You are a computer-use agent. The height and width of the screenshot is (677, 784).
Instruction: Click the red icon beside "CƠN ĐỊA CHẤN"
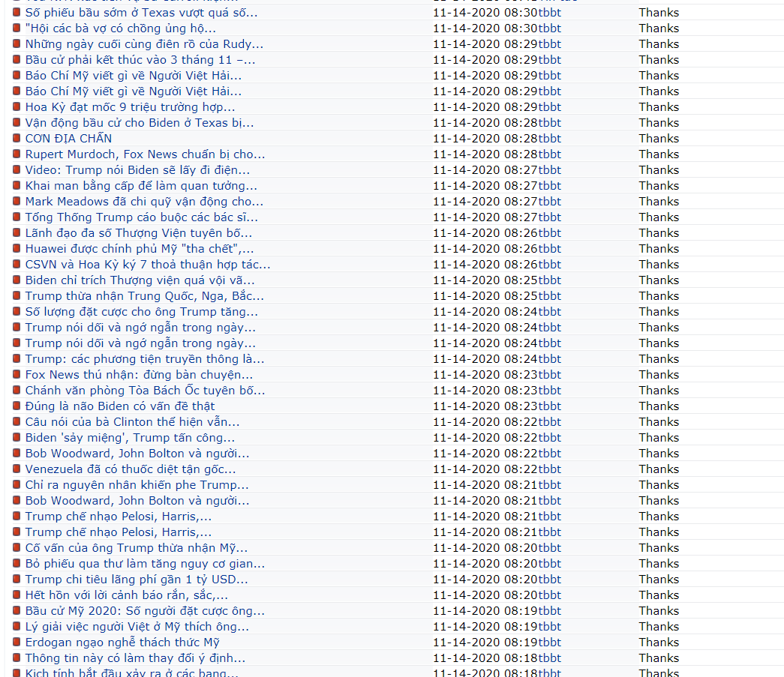[17, 139]
